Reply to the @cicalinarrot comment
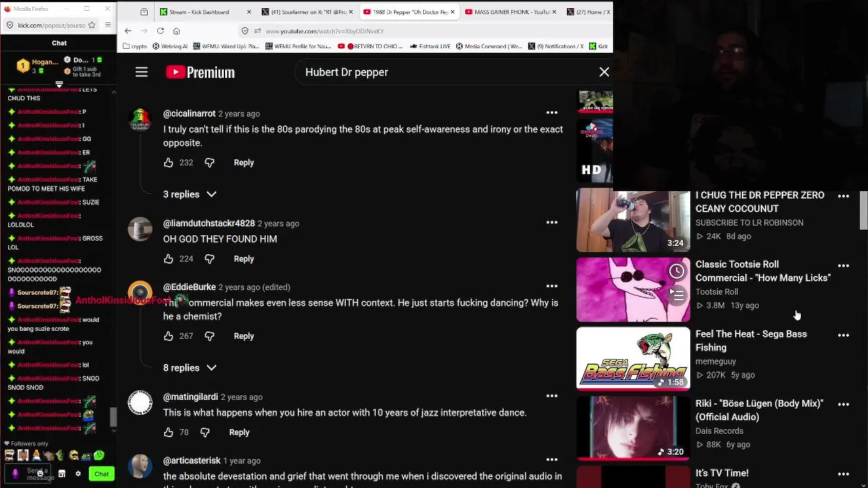The image size is (868, 488). pyautogui.click(x=243, y=163)
